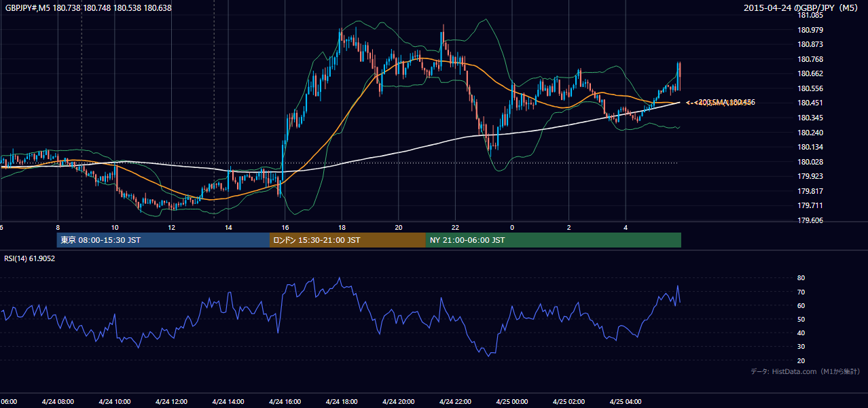Click price scale value 180.451
Viewport: 868px width, 408px height.
pos(809,103)
